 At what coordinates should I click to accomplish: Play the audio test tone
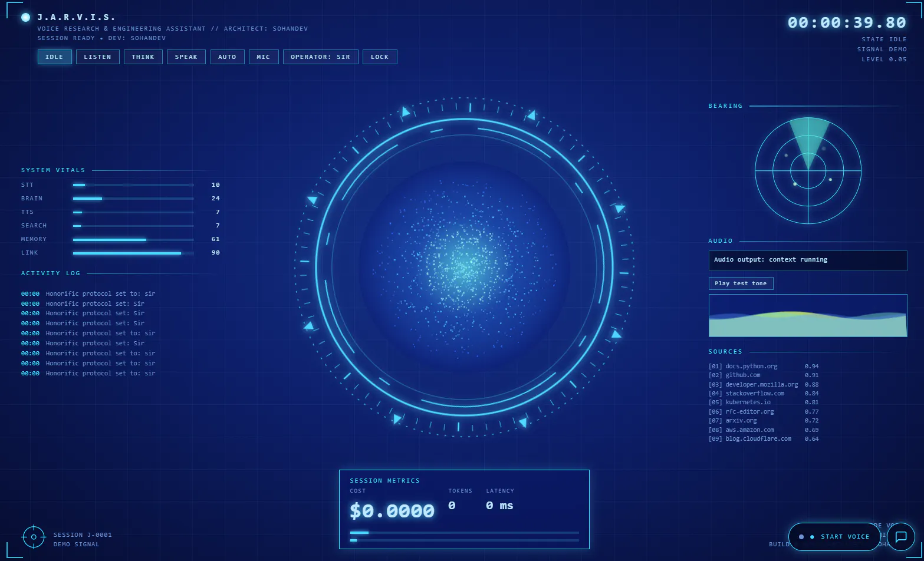[741, 283]
